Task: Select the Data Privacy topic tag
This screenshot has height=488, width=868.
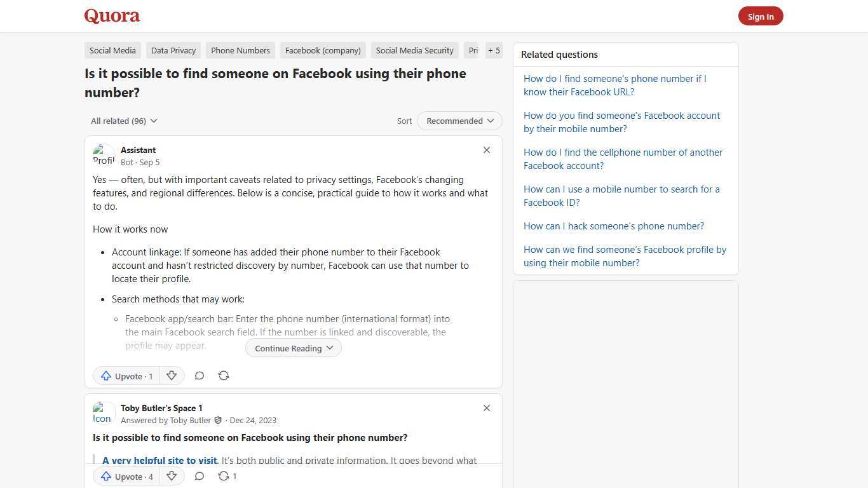Action: pos(173,50)
